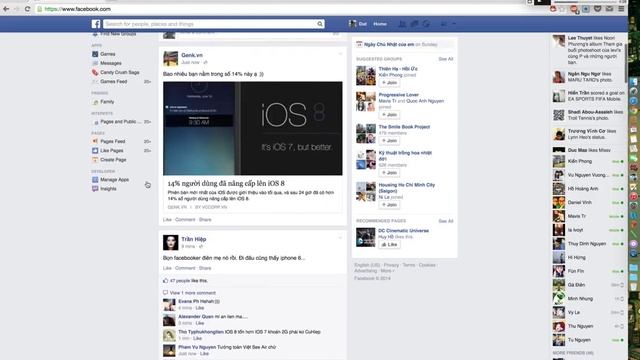Click the mail extension icon
Viewport: 640px width, 360px height.
click(x=609, y=9)
